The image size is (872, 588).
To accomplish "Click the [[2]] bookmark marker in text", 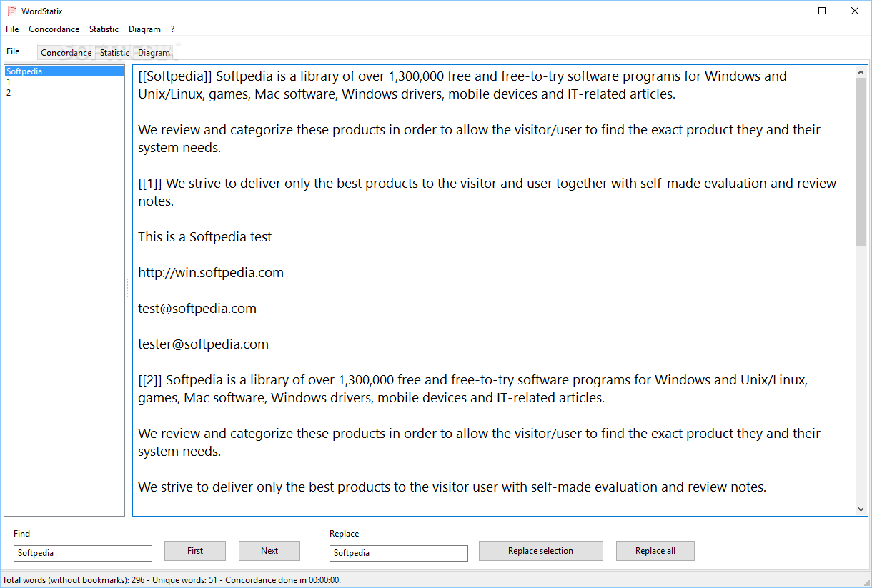I will click(x=150, y=380).
